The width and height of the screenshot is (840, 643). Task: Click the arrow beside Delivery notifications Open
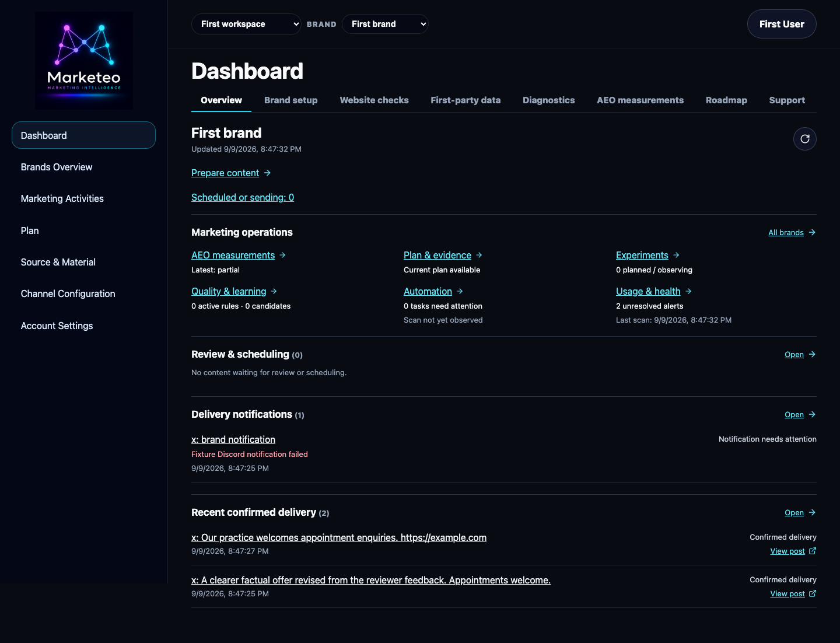pos(812,414)
